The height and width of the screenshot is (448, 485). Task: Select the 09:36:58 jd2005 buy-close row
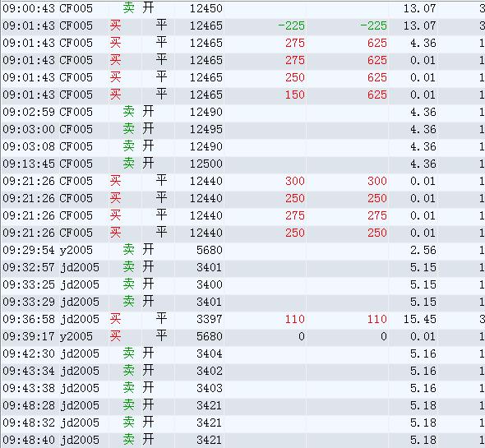click(242, 319)
